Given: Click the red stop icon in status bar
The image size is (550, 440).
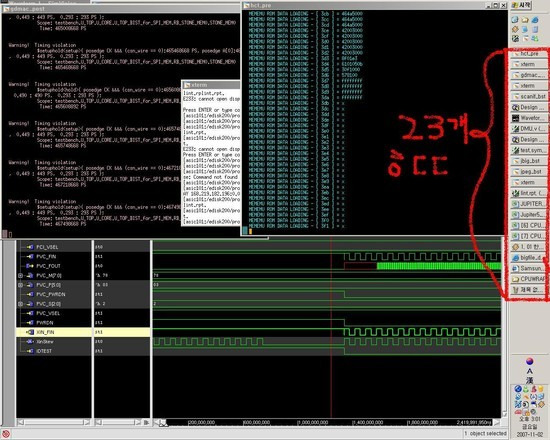Looking at the screenshot, I should (6, 434).
